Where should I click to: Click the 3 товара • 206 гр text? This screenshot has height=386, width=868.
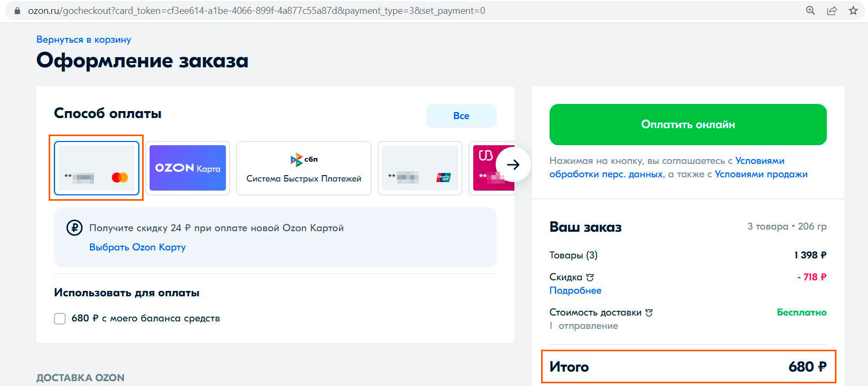pyautogui.click(x=787, y=226)
